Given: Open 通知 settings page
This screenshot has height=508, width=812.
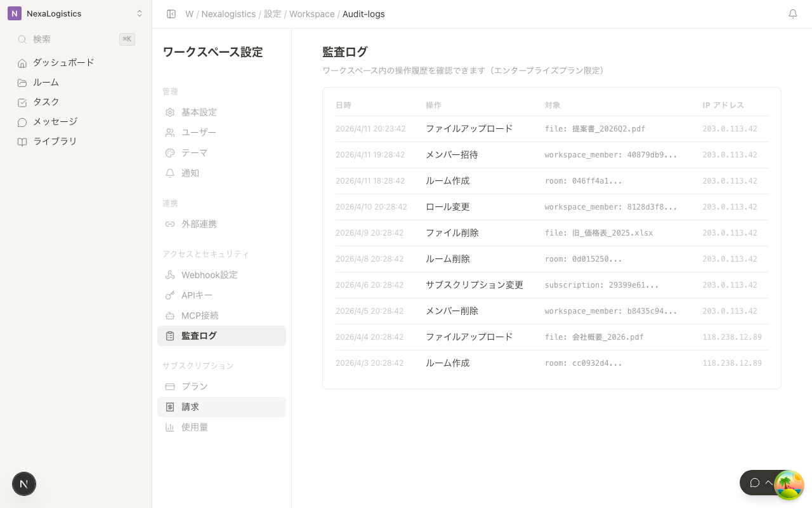Looking at the screenshot, I should (x=221, y=173).
